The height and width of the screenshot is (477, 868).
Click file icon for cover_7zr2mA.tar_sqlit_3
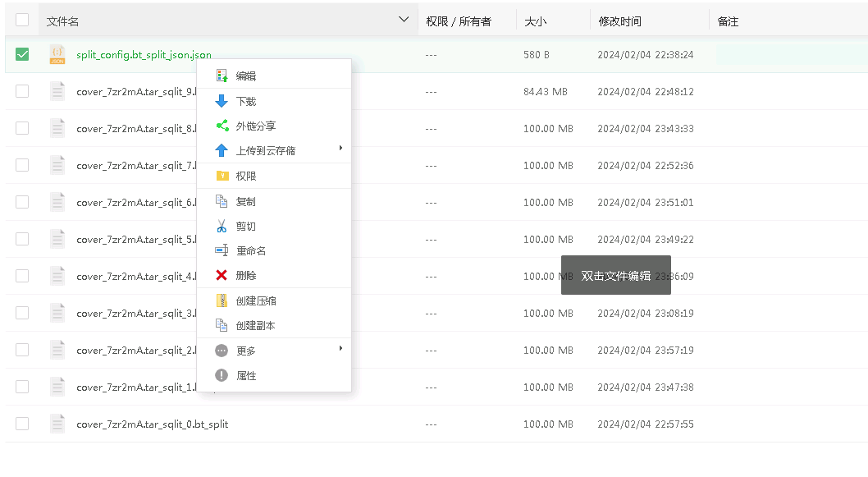(57, 313)
